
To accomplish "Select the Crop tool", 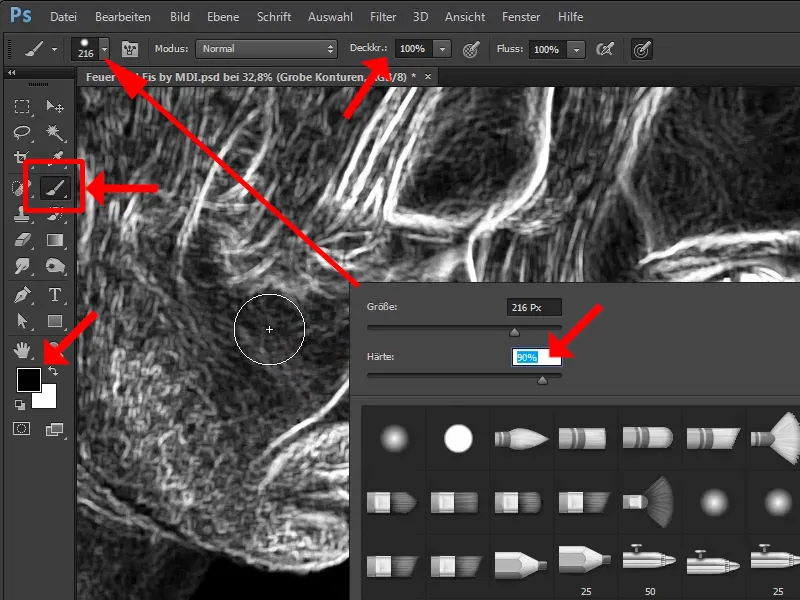I will [21, 157].
